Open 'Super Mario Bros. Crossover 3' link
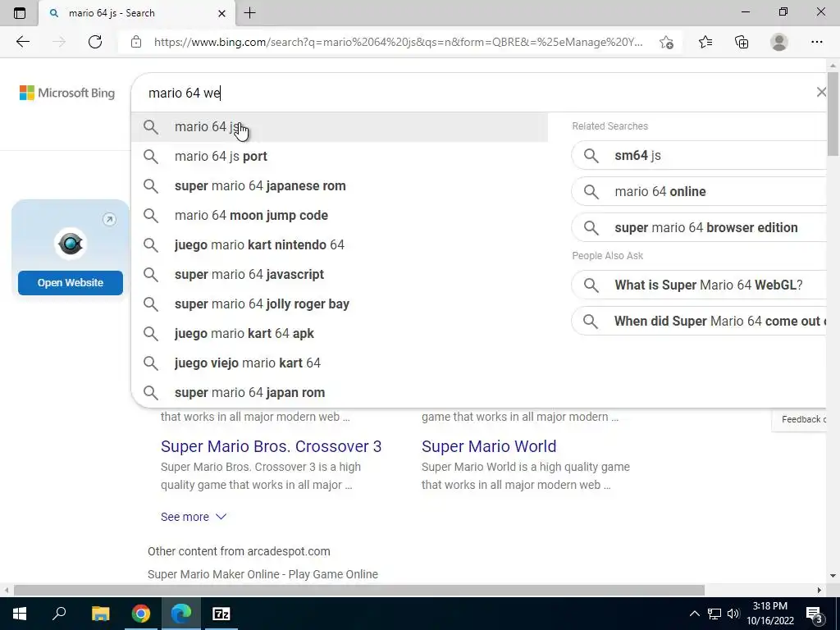This screenshot has width=840, height=630. [271, 446]
